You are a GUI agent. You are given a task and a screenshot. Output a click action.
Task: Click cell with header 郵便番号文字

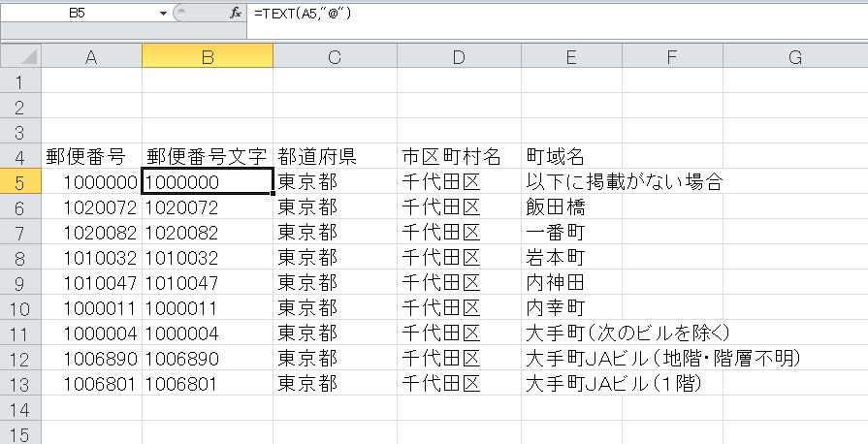(208, 157)
